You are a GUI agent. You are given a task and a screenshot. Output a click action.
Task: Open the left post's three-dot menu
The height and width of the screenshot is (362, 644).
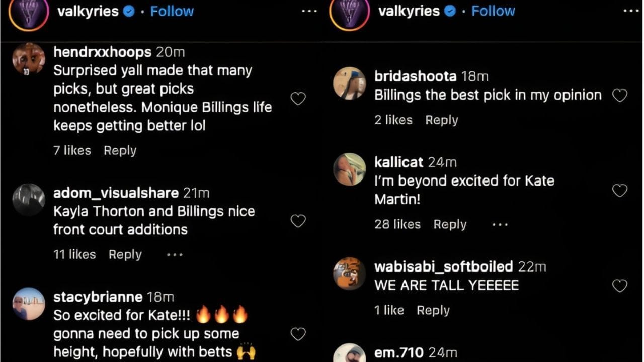click(x=309, y=11)
